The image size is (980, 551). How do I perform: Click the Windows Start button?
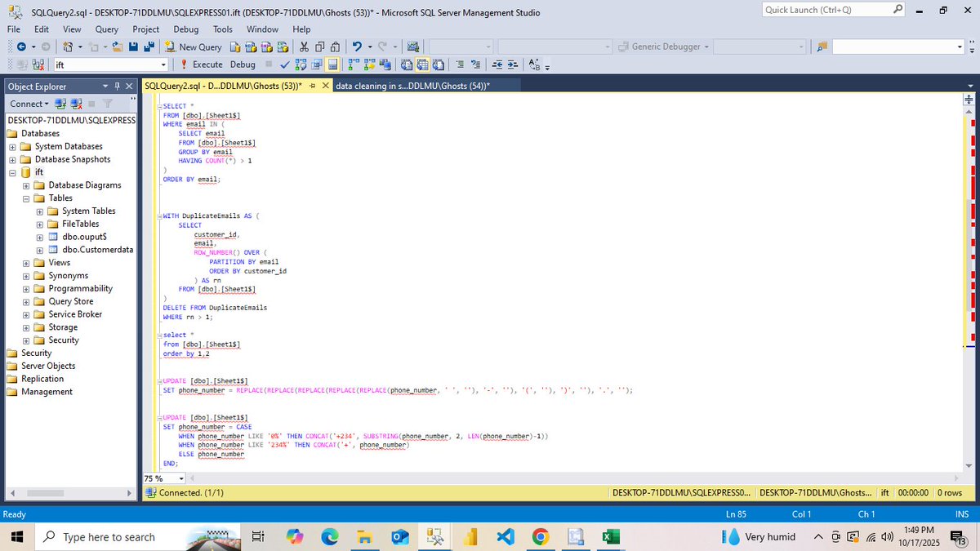[17, 536]
